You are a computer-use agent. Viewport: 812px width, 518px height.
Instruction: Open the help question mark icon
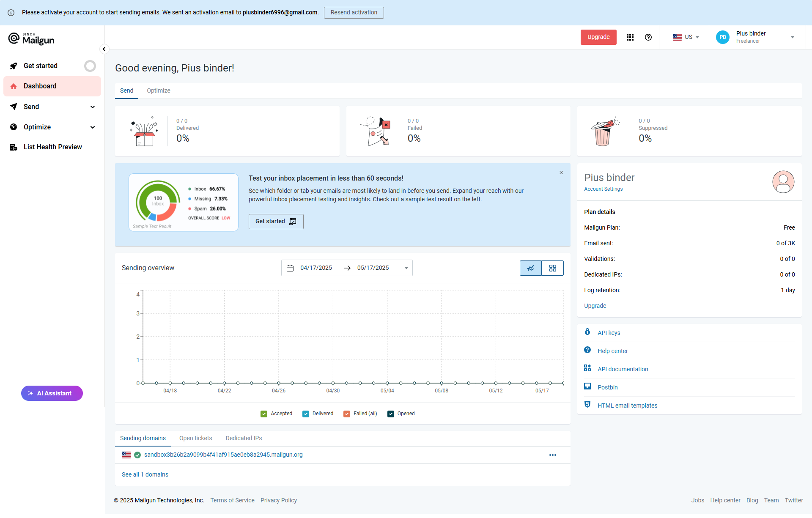[648, 37]
